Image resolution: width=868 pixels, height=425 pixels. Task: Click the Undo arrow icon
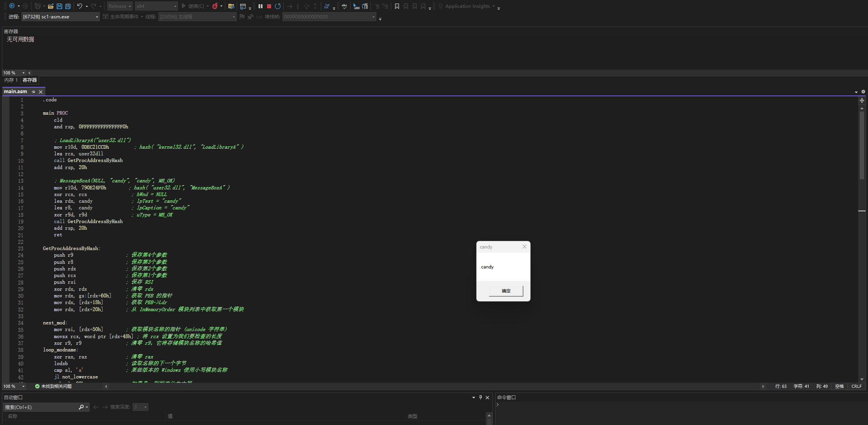[80, 6]
